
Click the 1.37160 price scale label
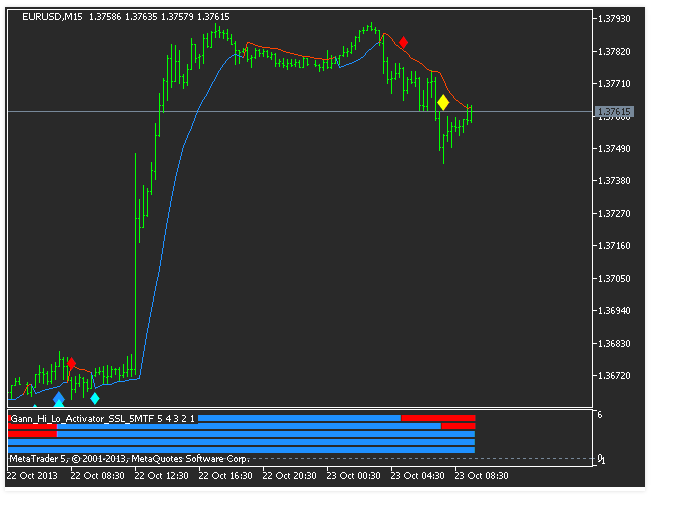[x=614, y=246]
